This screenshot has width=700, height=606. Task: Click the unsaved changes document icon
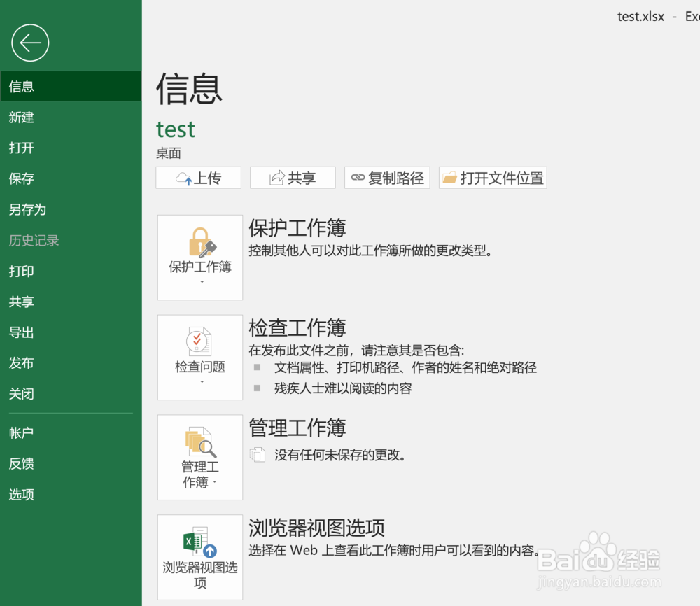(x=258, y=454)
